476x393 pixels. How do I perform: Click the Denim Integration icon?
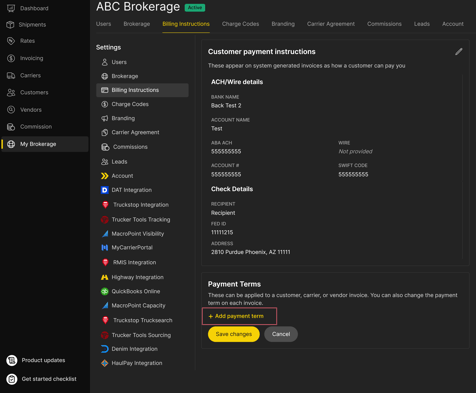[105, 349]
